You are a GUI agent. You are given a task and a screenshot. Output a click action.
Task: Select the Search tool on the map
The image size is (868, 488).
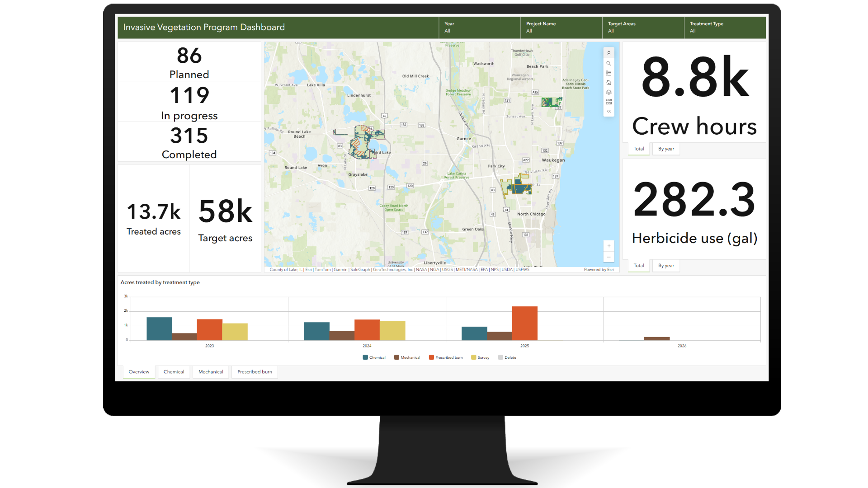click(609, 63)
